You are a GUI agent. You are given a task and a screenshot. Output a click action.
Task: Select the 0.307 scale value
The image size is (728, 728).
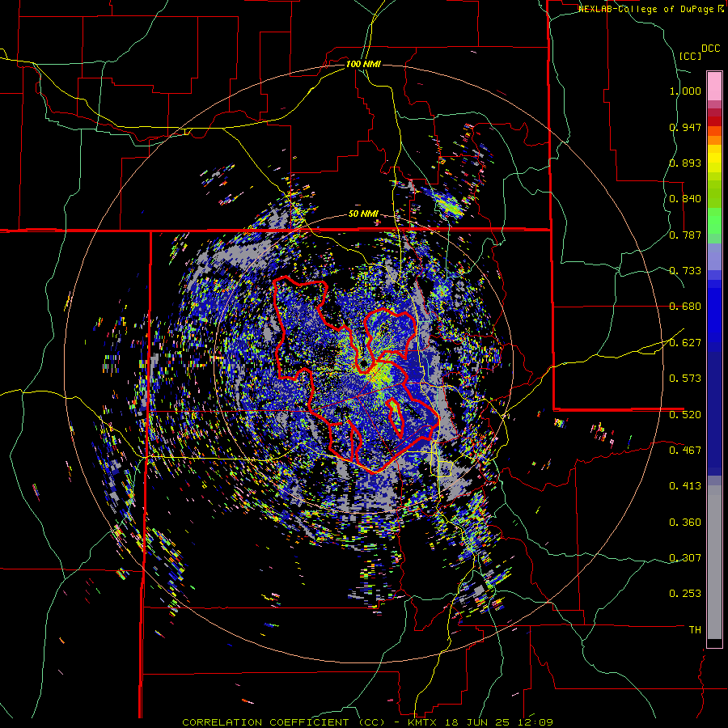click(685, 557)
